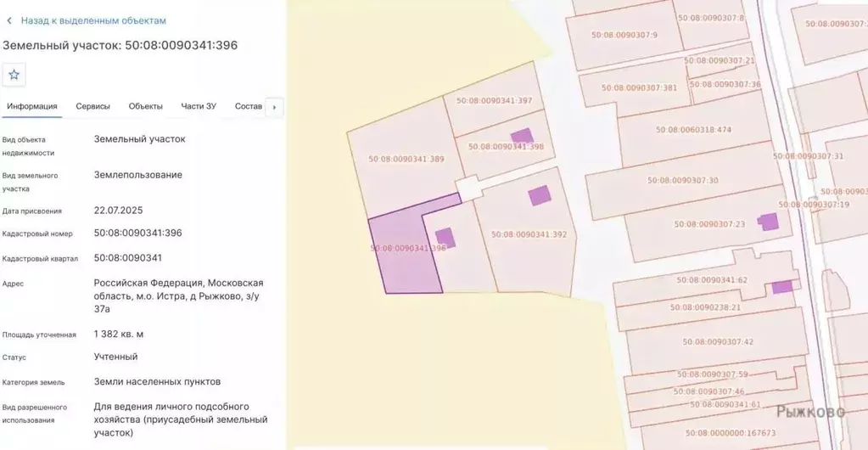Viewport: 868px width, 450px height.
Task: Click parcel label 50:08:0090307:46 on map
Action: 709,391
